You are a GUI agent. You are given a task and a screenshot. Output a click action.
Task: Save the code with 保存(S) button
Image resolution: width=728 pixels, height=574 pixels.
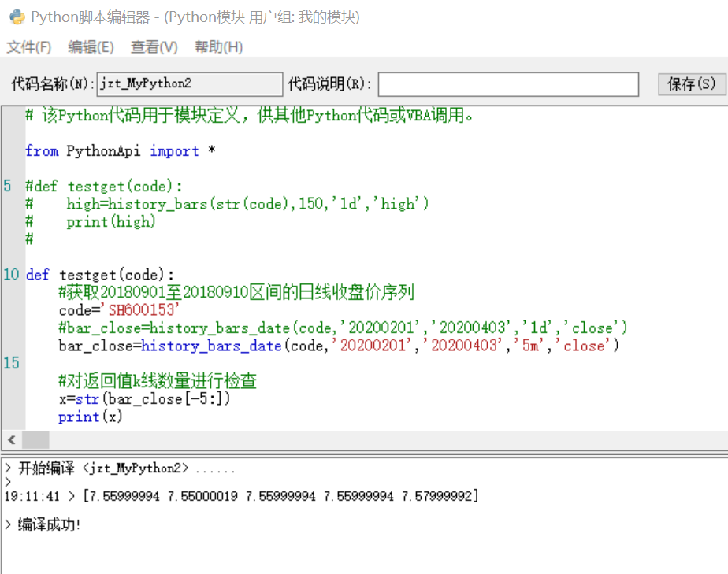[691, 84]
